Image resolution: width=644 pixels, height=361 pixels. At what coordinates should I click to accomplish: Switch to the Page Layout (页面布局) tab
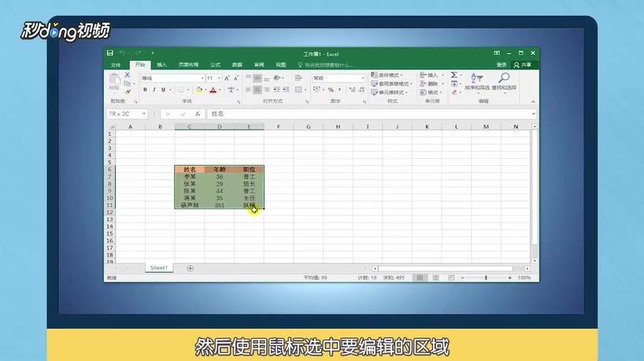pos(188,64)
